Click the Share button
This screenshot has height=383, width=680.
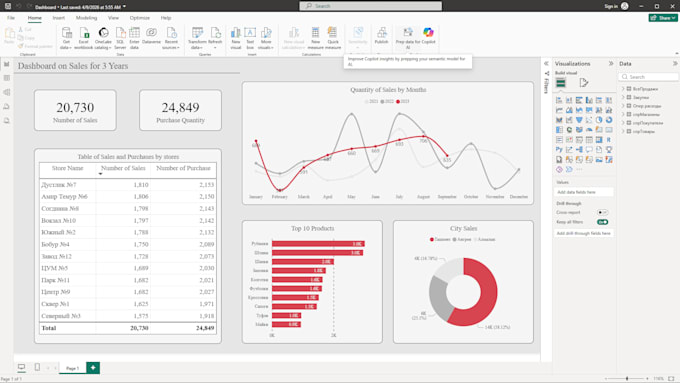(x=663, y=18)
